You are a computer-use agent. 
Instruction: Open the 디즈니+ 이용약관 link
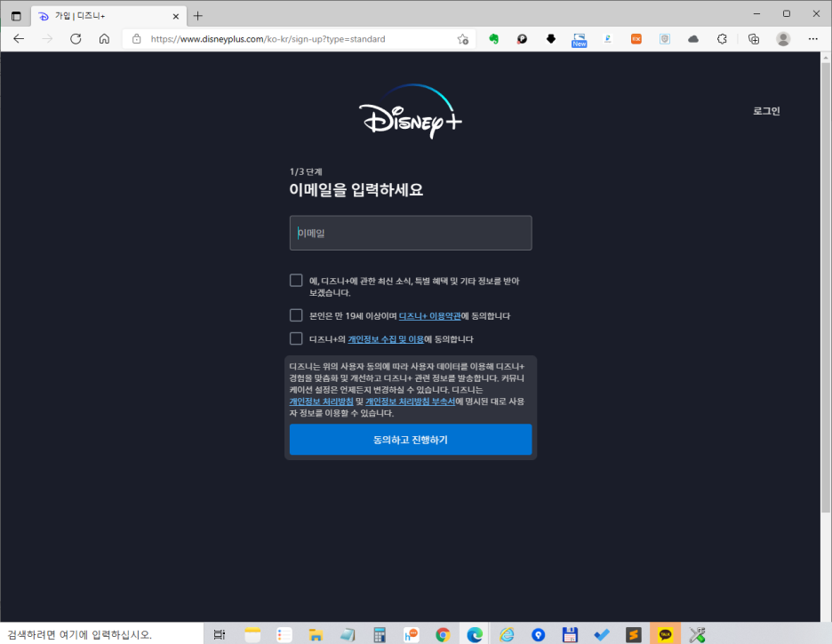coord(430,316)
